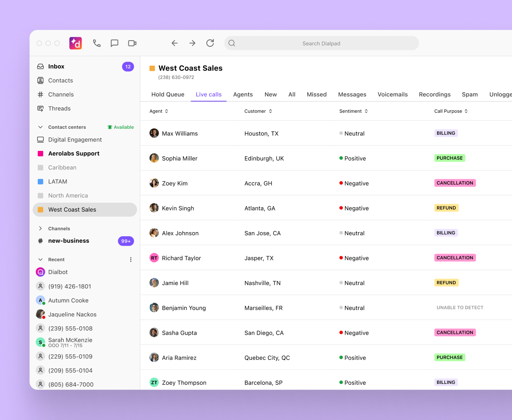Toggle the Available status indicator
This screenshot has height=420, width=512.
click(120, 127)
